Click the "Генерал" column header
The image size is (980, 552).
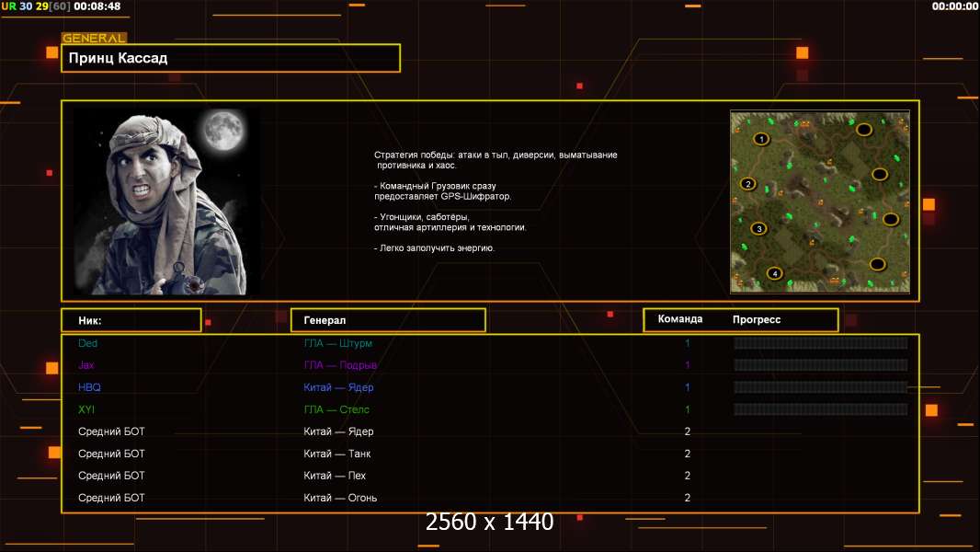point(387,320)
